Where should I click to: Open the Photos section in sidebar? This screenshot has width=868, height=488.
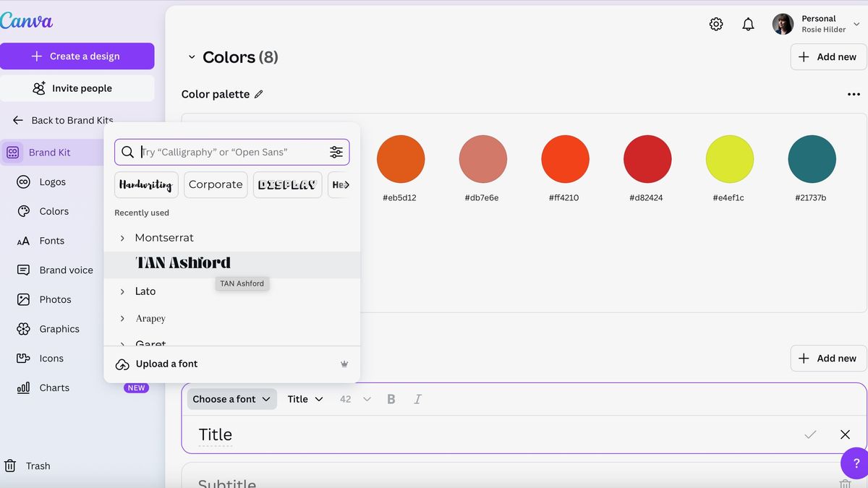pyautogui.click(x=53, y=299)
